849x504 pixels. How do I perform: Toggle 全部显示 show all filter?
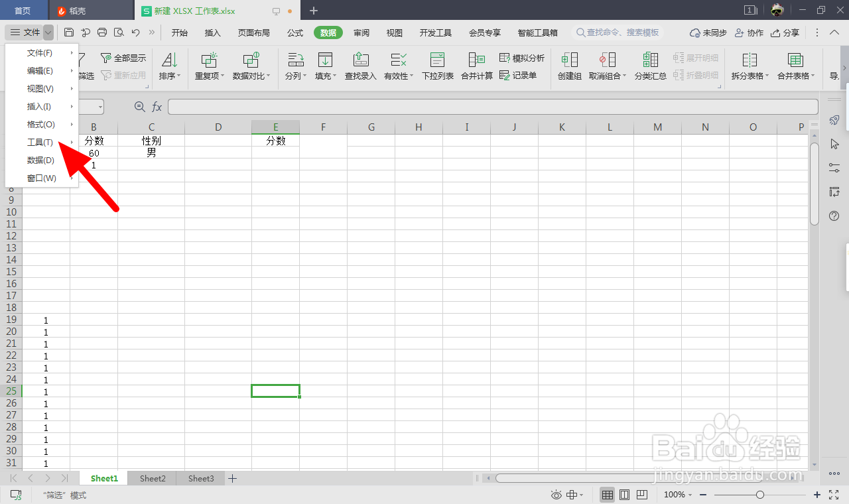point(123,58)
